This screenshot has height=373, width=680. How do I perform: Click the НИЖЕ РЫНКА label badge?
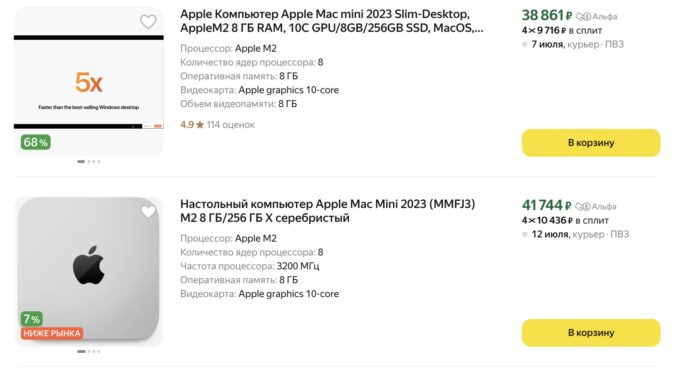(x=52, y=333)
